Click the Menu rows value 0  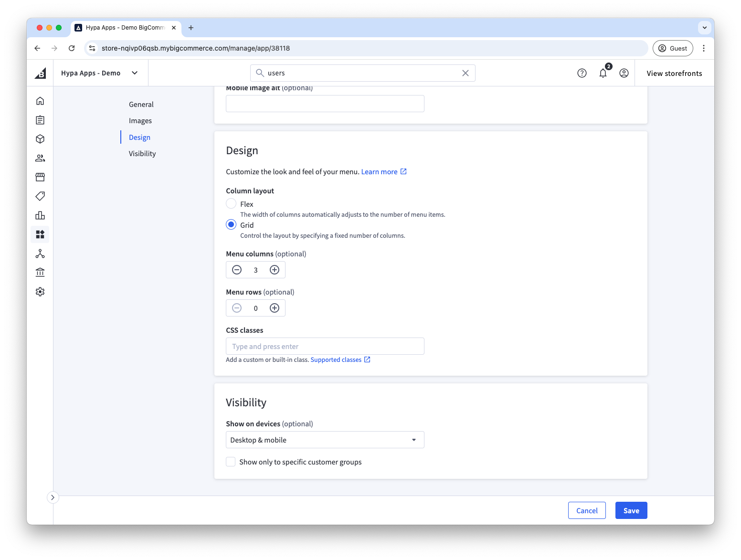point(255,308)
